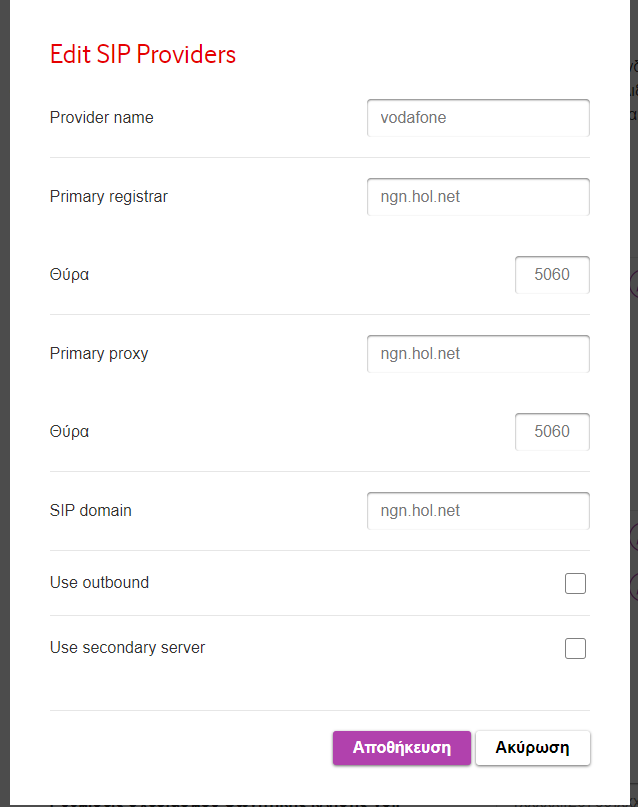Click into the SIP domain text box
Viewport: 638px width, 807px height.
coord(478,511)
